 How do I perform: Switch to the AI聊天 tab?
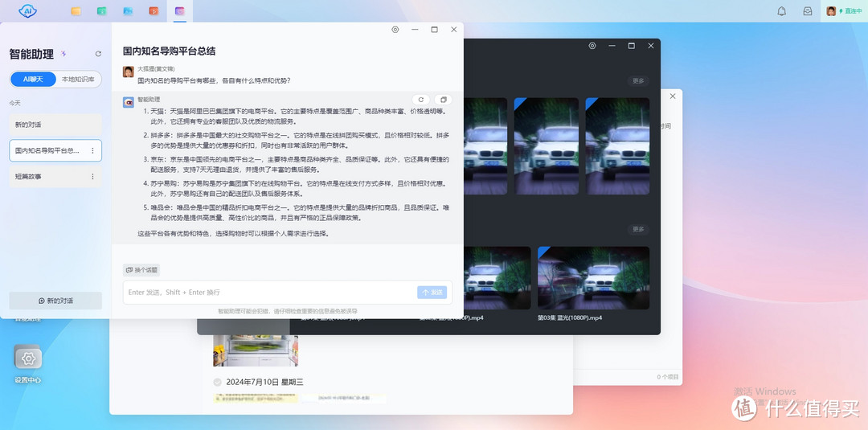click(x=33, y=79)
